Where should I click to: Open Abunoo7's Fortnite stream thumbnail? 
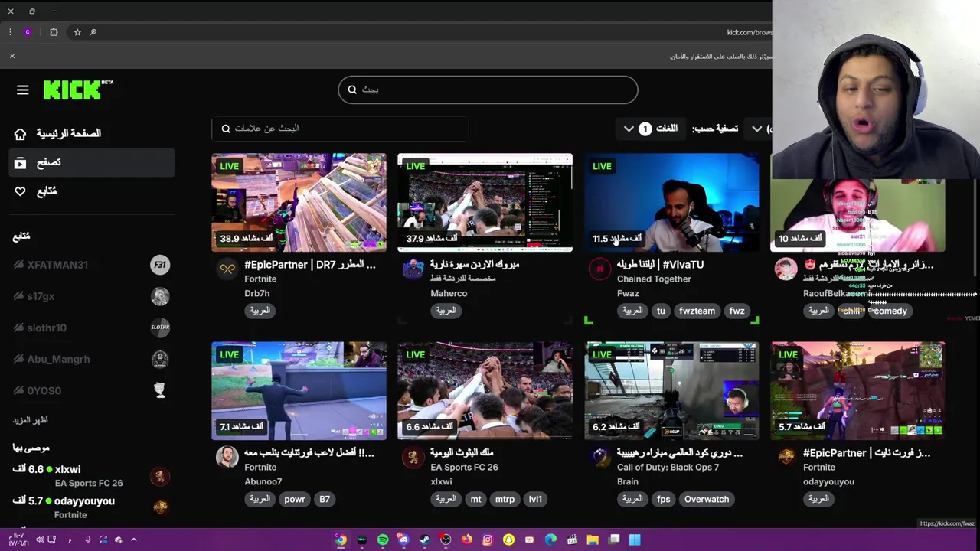coord(299,390)
